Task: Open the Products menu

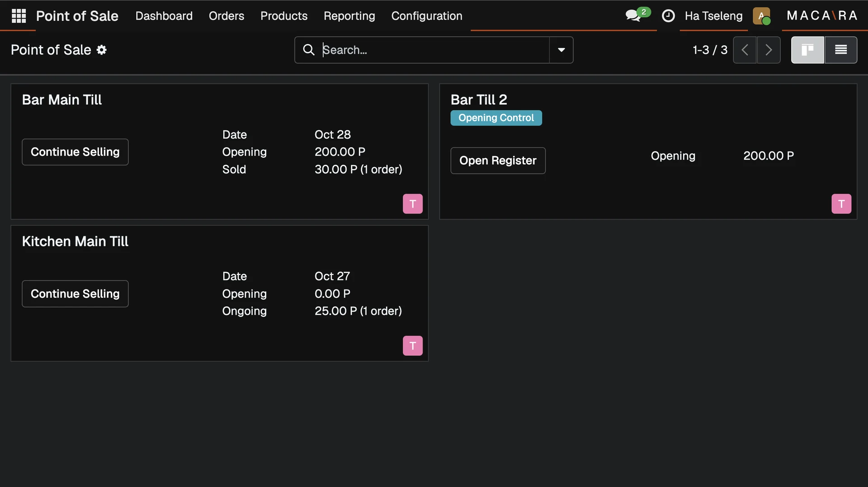Action: [x=284, y=16]
